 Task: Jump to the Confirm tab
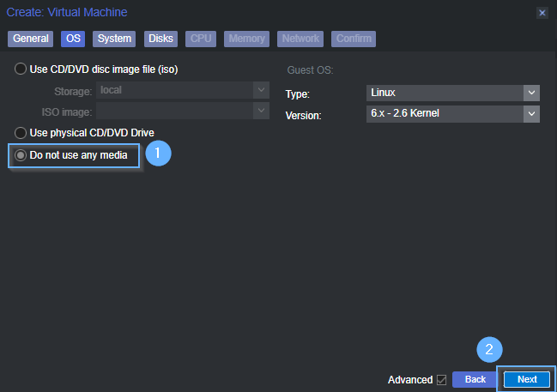[x=354, y=39]
